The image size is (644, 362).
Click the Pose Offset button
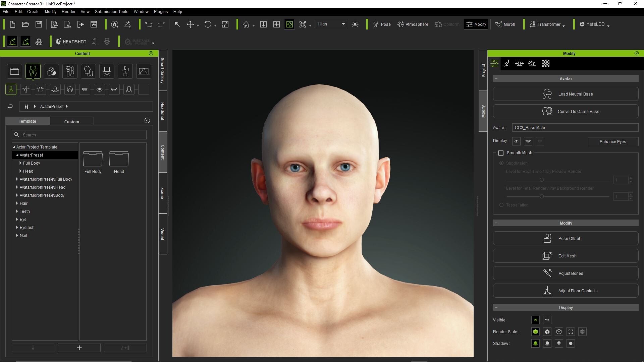tap(566, 238)
